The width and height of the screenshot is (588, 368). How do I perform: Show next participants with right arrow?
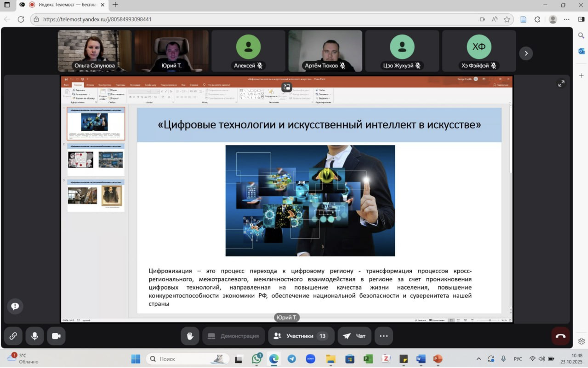coord(526,53)
